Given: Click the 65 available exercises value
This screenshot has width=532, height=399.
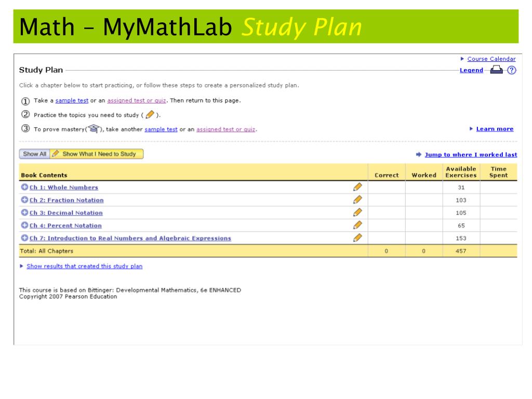Looking at the screenshot, I should click(x=461, y=225).
